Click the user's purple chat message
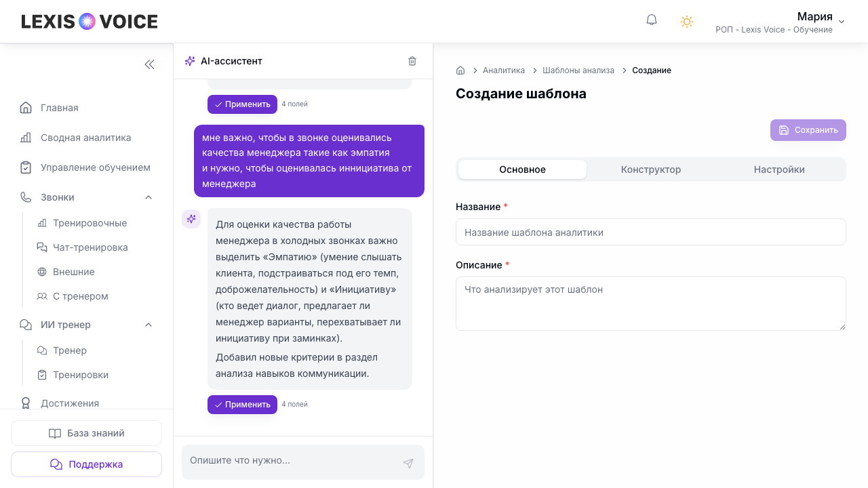 tap(309, 161)
